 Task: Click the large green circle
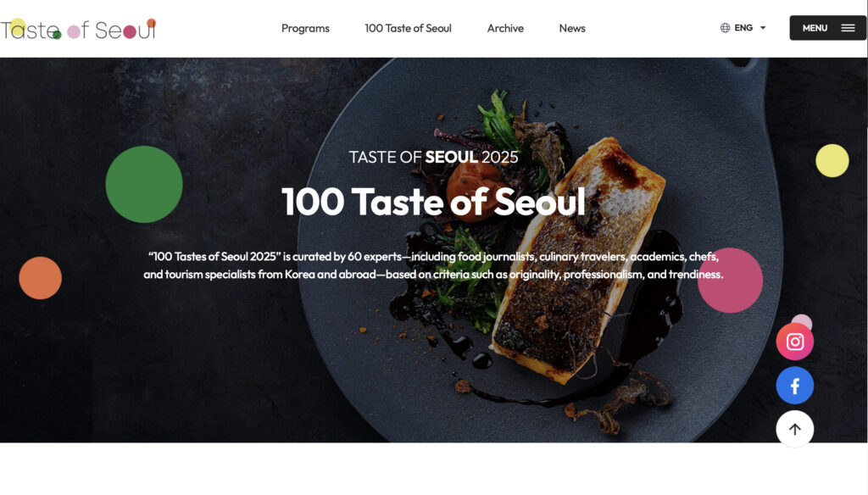click(144, 185)
